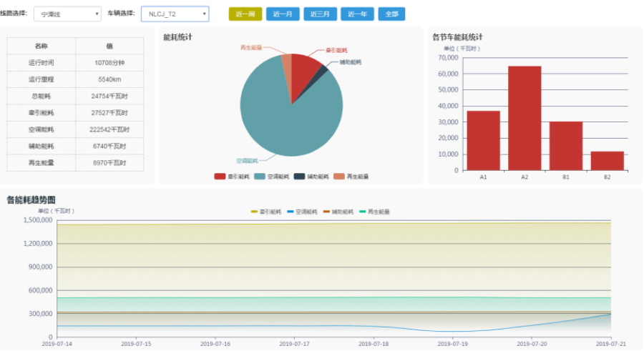Screen dimensions: 644x351
Task: Select the 近三月 time range button
Action: (320, 14)
